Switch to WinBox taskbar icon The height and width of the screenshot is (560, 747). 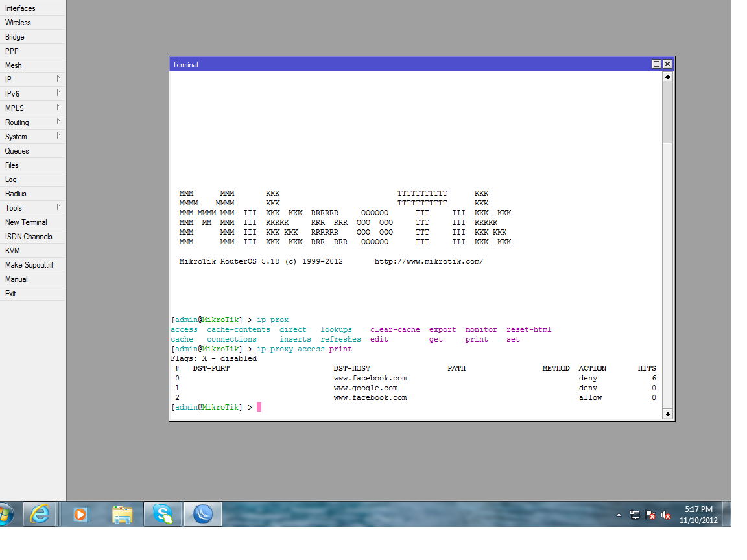pyautogui.click(x=203, y=514)
